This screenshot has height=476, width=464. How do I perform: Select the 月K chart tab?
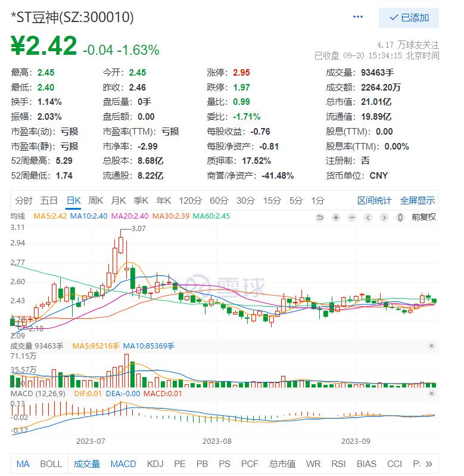pos(119,201)
